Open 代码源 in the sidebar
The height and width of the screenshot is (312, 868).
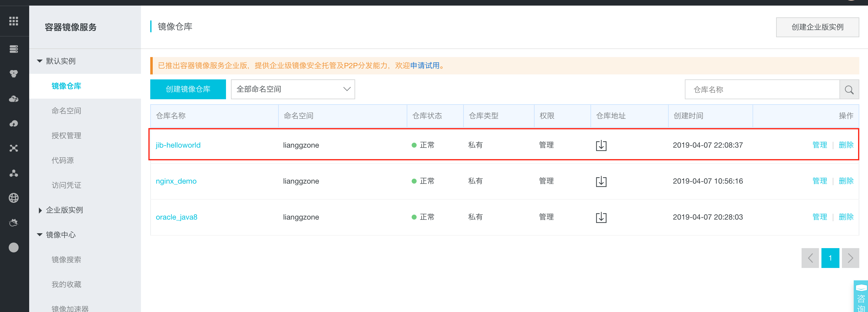[63, 161]
